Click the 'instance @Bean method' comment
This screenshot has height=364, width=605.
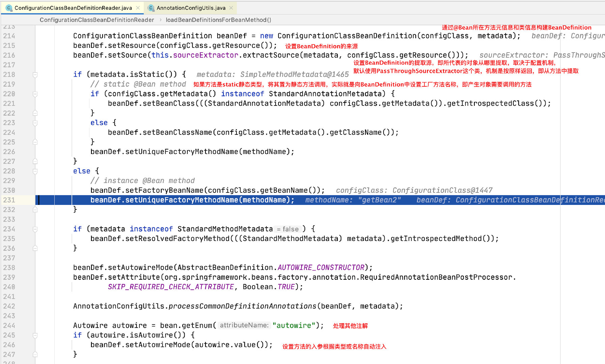[142, 181]
